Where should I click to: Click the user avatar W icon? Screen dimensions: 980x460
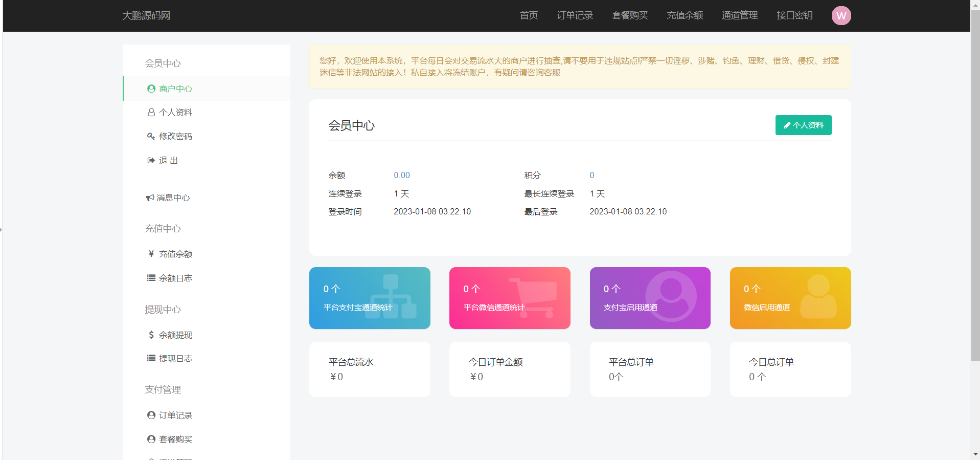click(x=841, y=16)
